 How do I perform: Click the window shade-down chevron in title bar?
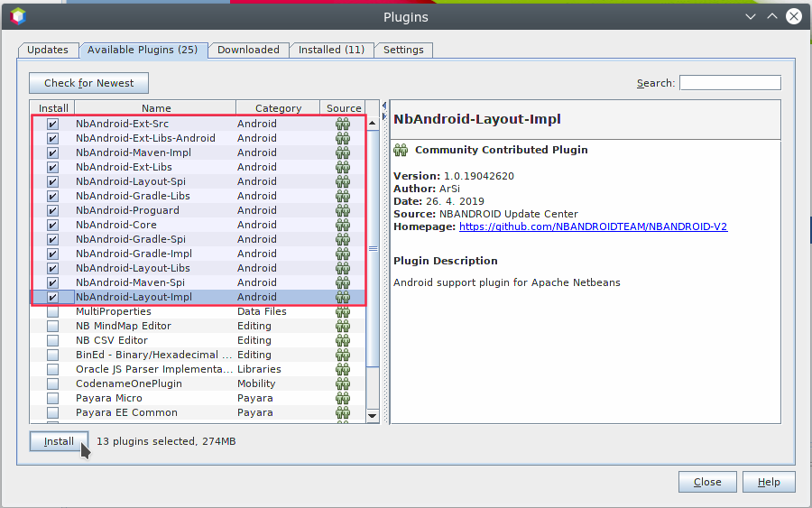750,16
